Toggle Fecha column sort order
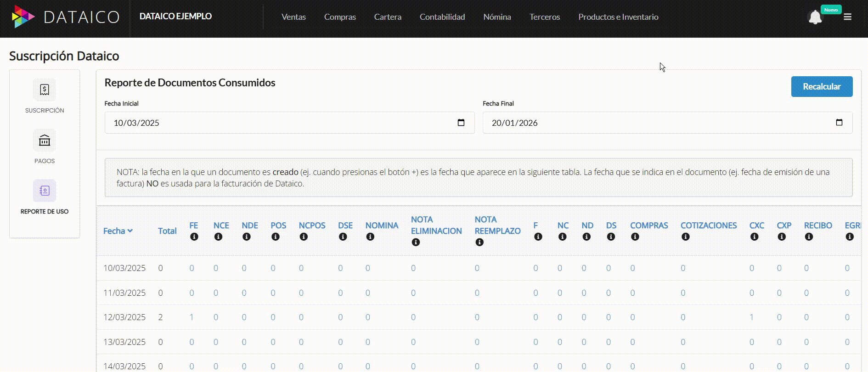This screenshot has width=868, height=372. tap(118, 231)
